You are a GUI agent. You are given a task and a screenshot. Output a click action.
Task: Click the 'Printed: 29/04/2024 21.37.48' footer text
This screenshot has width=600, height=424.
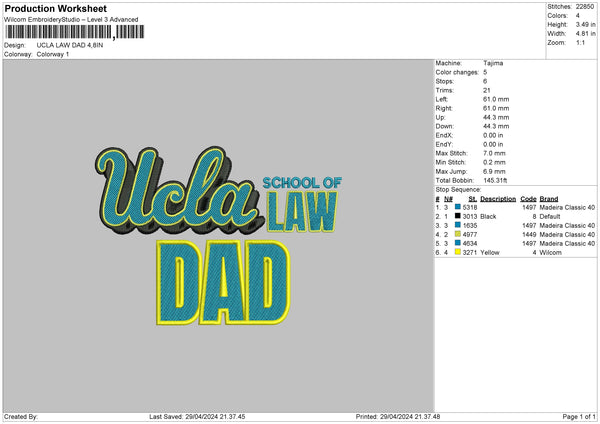[398, 416]
